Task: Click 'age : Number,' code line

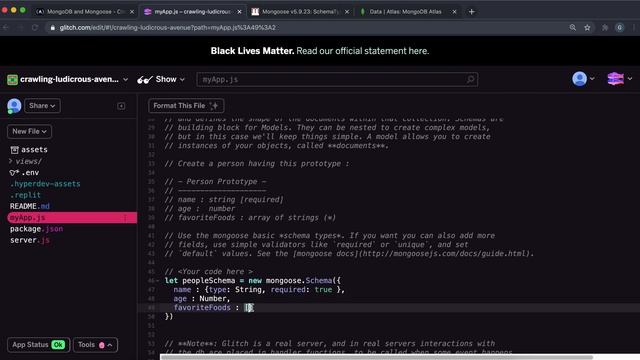Action: coord(202,299)
